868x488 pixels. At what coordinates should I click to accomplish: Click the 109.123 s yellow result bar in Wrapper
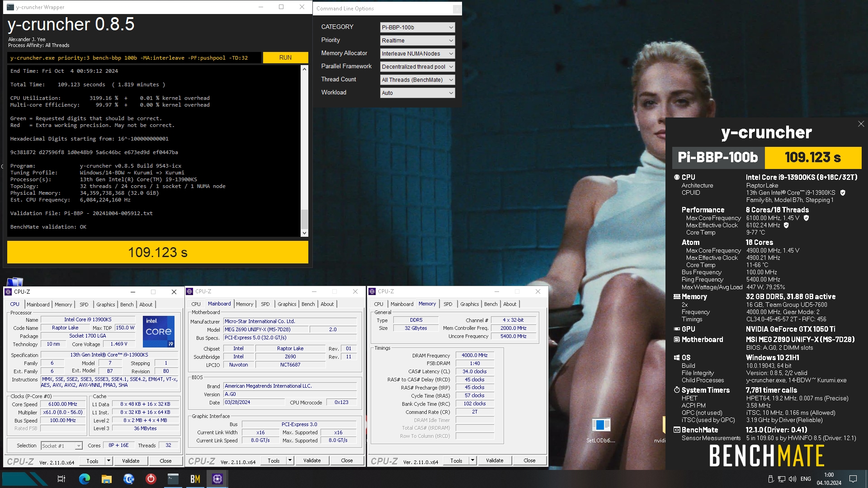[158, 252]
